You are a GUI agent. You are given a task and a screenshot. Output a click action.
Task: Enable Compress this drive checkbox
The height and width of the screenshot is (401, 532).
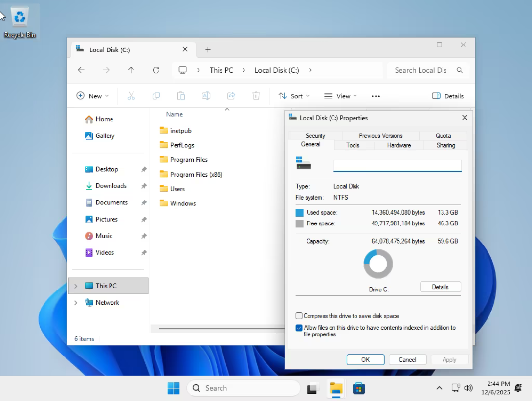(x=299, y=316)
